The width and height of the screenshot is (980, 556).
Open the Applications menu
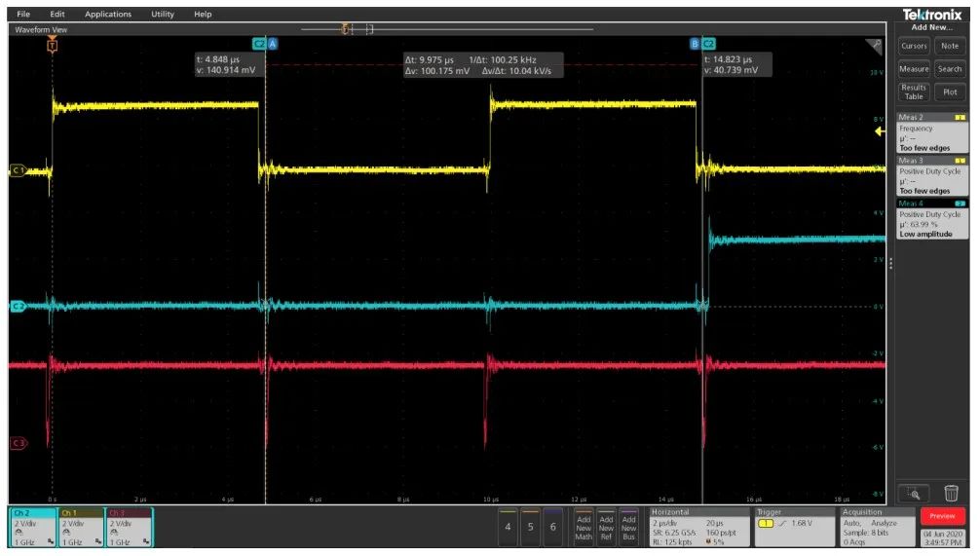[x=108, y=14]
